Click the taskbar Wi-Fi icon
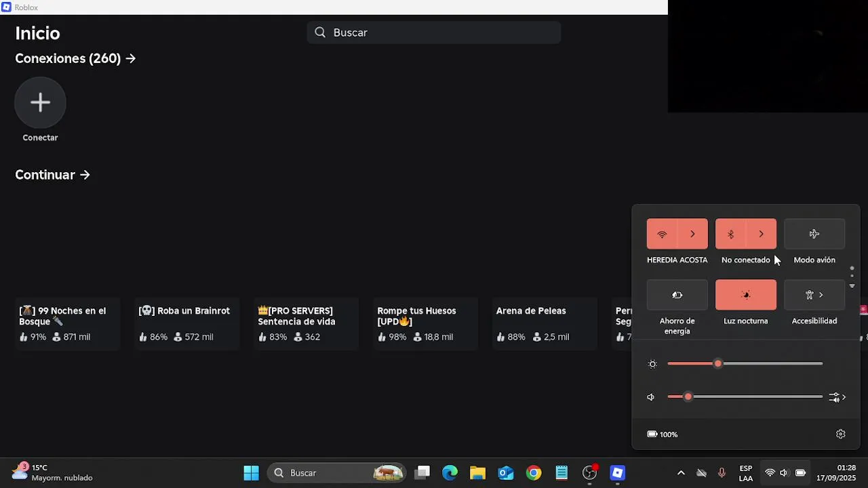This screenshot has width=868, height=488. point(770,473)
